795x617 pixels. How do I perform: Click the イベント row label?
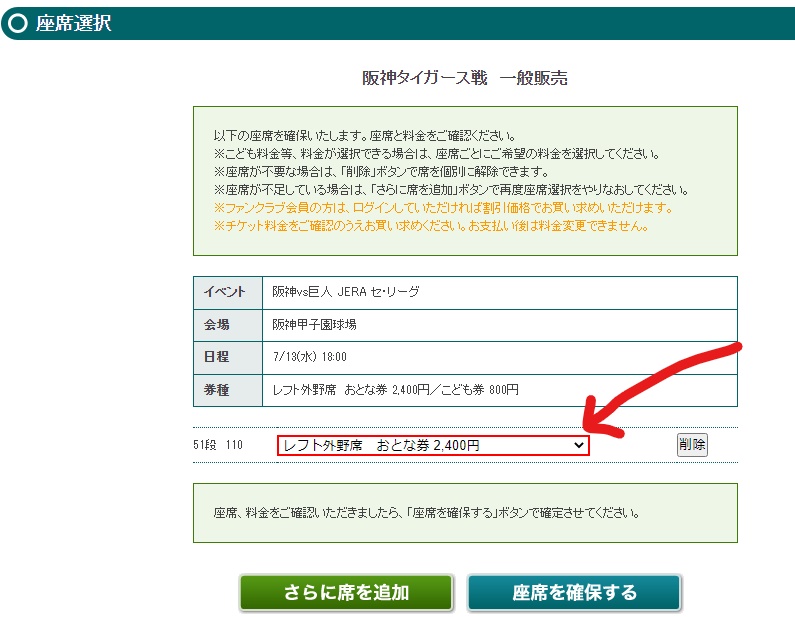click(228, 292)
